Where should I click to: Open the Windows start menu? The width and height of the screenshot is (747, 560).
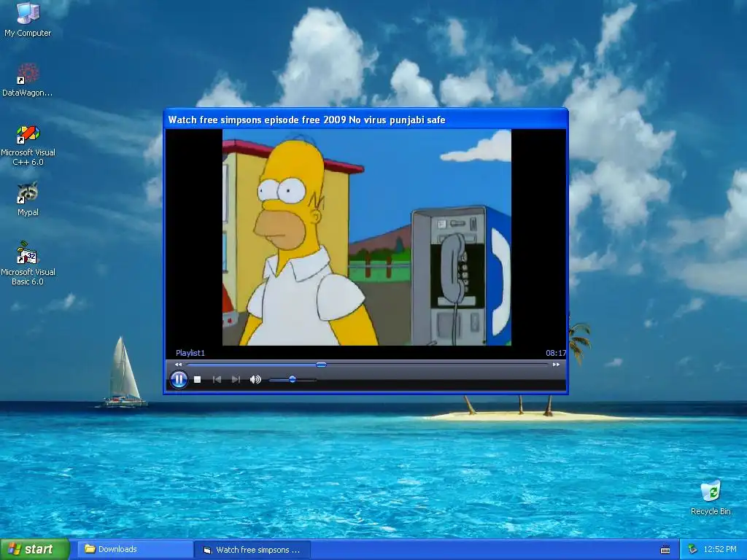tap(35, 550)
